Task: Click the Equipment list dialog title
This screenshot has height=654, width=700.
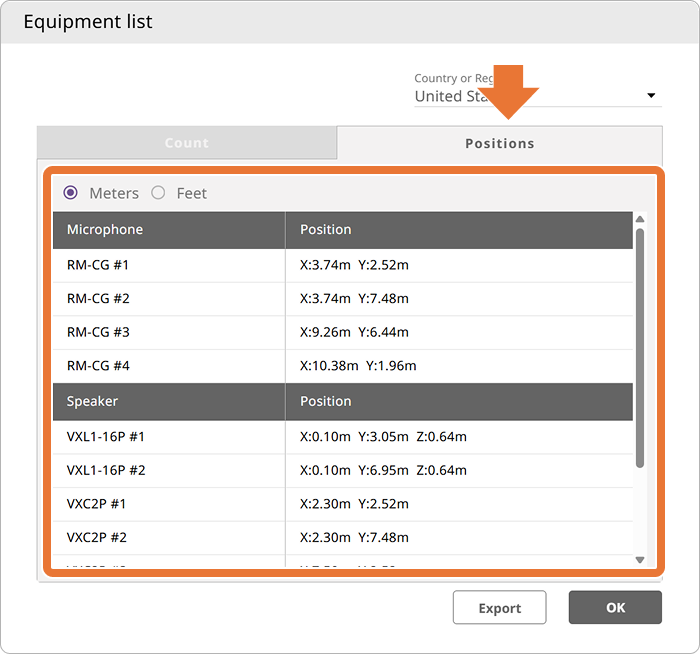Action: click(x=88, y=22)
